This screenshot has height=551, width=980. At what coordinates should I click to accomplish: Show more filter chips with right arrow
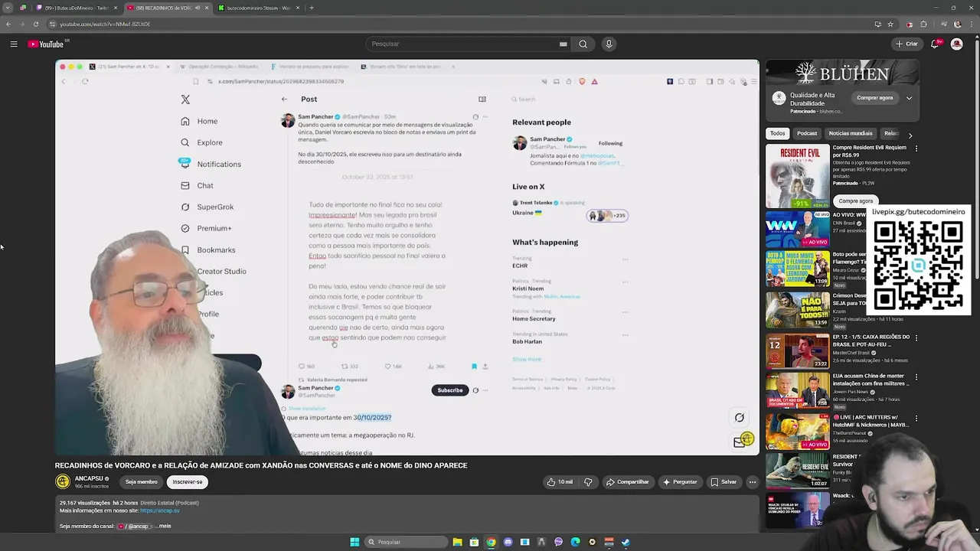[910, 135]
